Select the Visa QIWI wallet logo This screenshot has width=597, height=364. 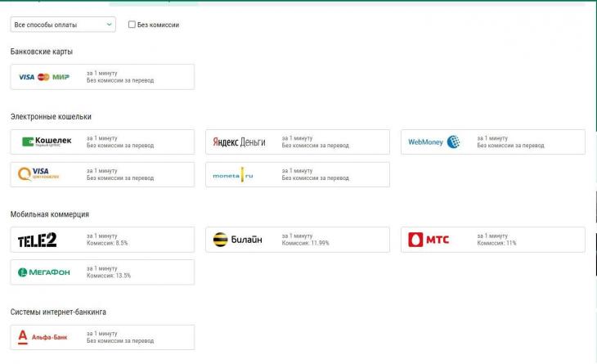(39, 173)
